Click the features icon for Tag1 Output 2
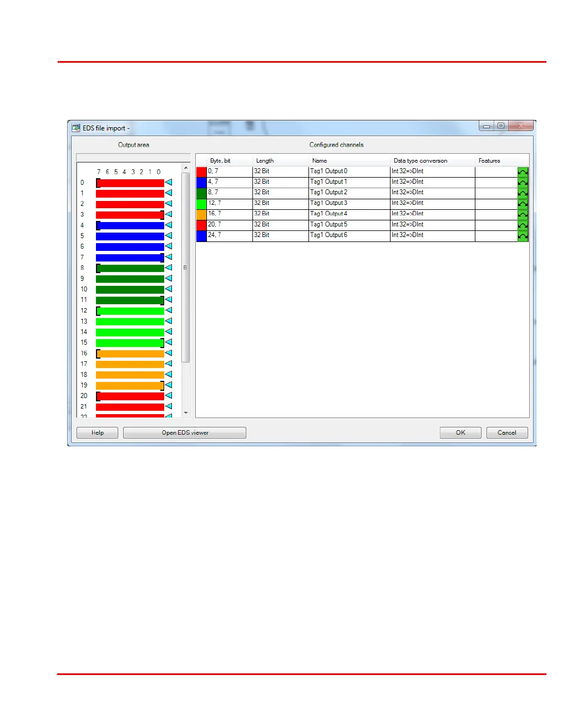This screenshot has height=715, width=588. pyautogui.click(x=523, y=193)
